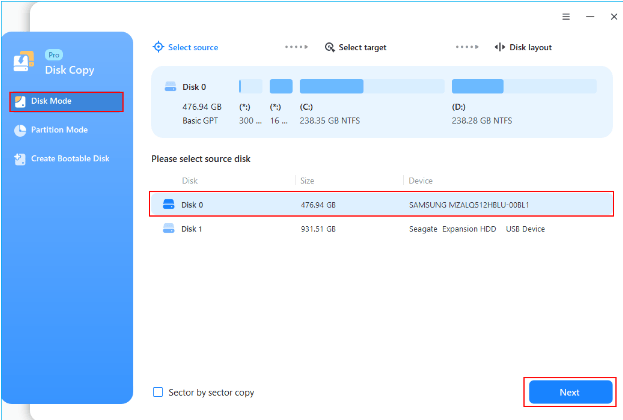Click the Disk Copy app logo
Image resolution: width=623 pixels, height=420 pixels.
pyautogui.click(x=24, y=62)
